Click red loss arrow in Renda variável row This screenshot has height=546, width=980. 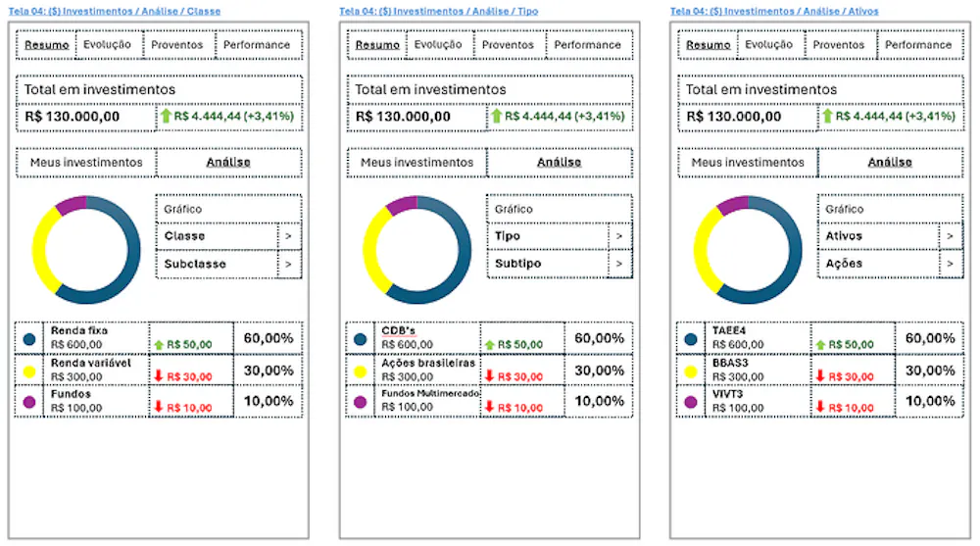pos(159,375)
